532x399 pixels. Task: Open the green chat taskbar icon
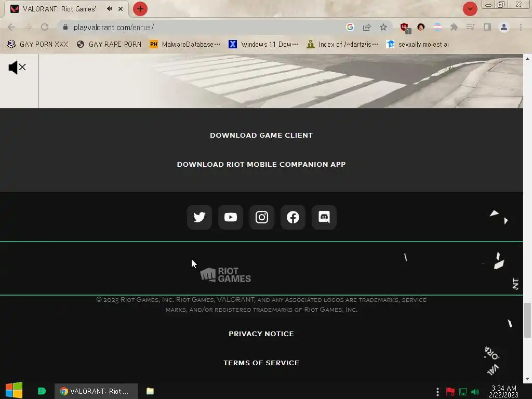click(42, 391)
